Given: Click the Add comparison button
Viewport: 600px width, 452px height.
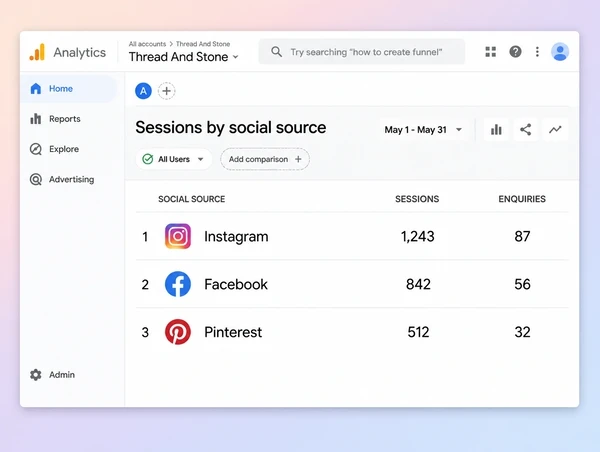Looking at the screenshot, I should (265, 159).
